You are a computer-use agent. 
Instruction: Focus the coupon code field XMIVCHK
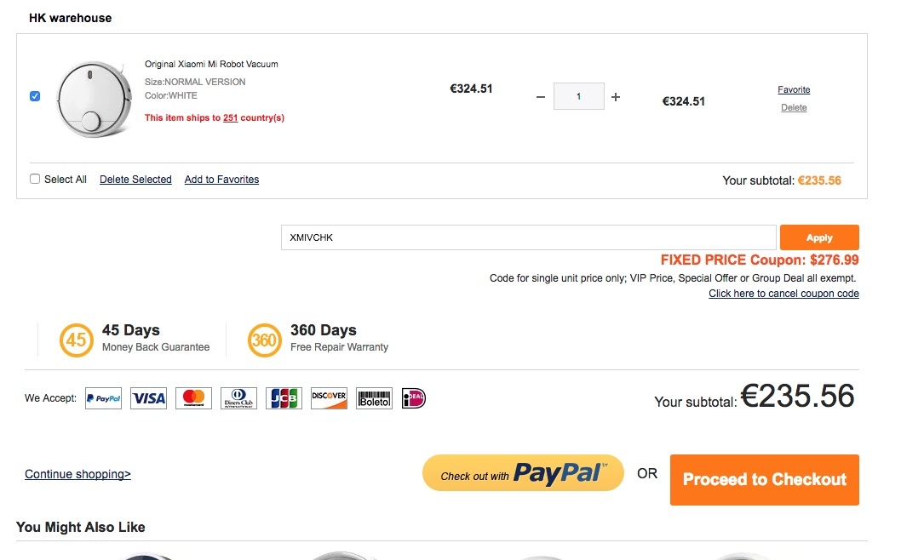pos(529,237)
